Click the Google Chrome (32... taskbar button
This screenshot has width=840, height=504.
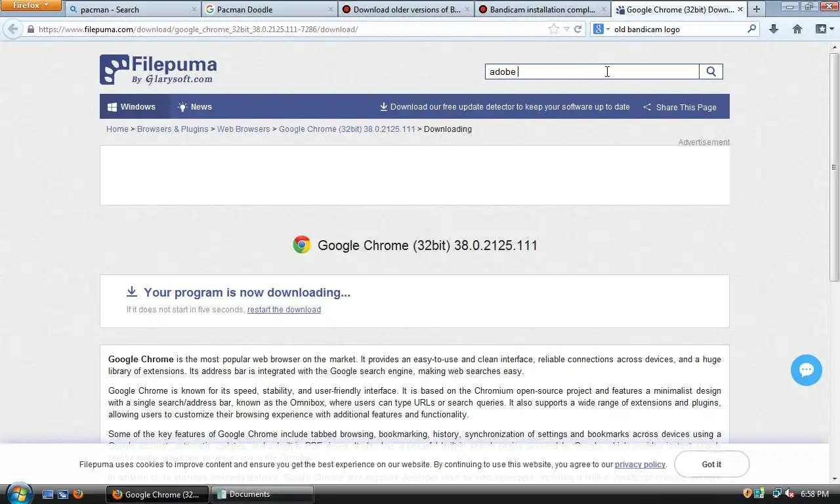click(157, 494)
